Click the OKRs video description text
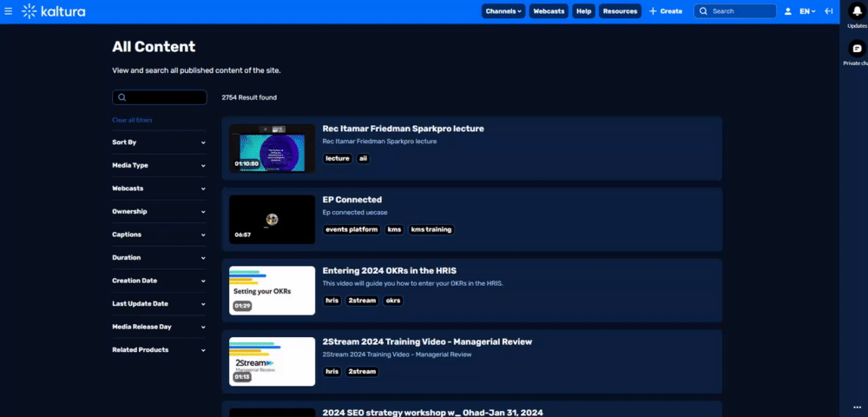 (x=412, y=283)
